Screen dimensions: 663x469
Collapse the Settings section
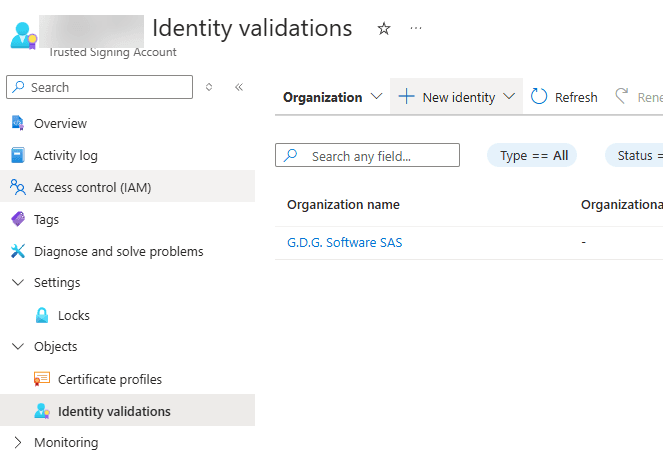pyautogui.click(x=17, y=283)
